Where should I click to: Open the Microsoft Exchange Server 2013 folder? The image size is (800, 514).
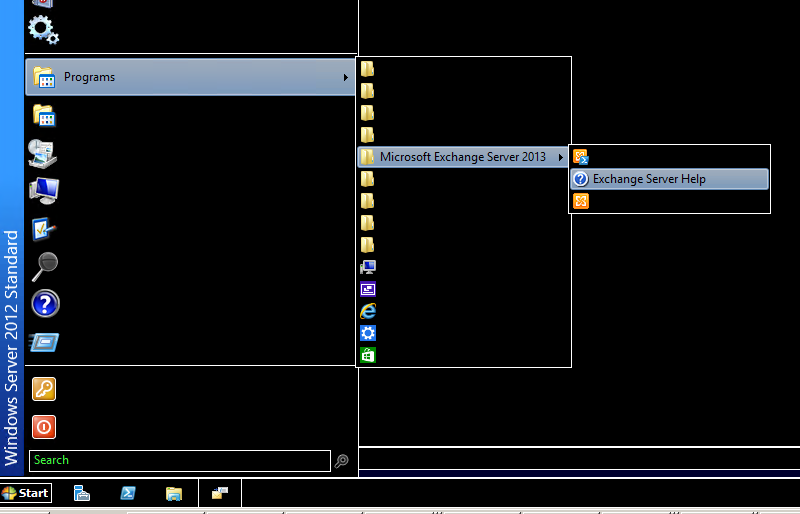(x=463, y=157)
